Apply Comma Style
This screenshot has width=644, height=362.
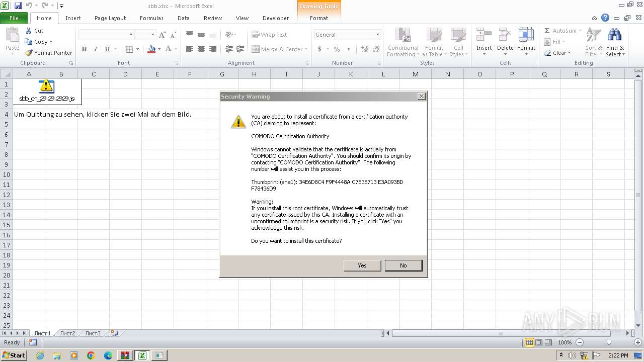tap(348, 49)
